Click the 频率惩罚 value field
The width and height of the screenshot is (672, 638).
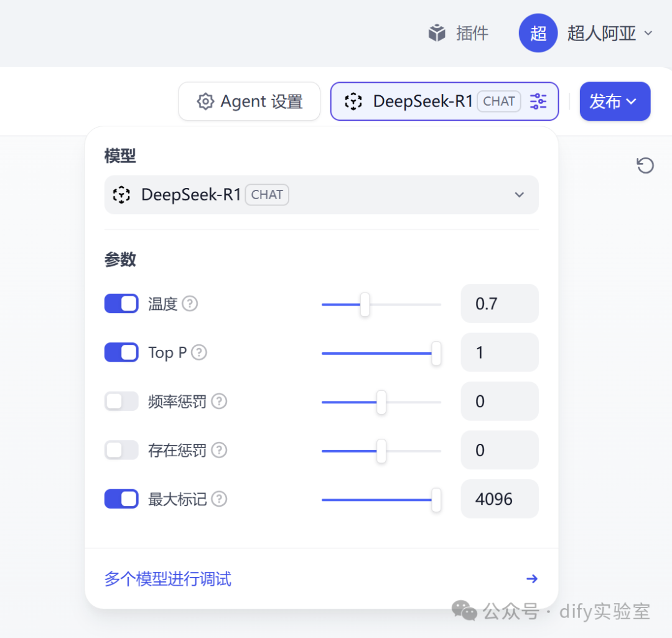(x=500, y=401)
